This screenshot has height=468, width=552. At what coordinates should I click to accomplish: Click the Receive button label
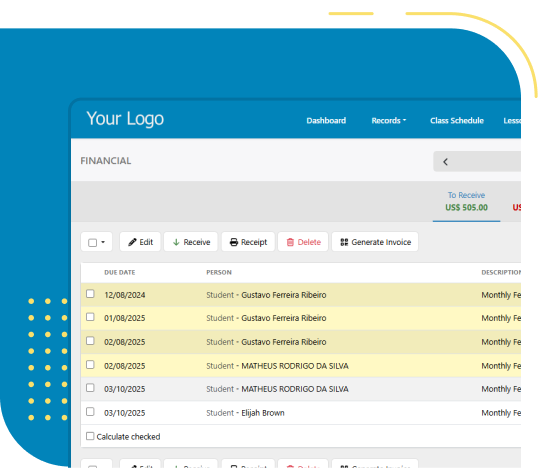[x=197, y=242]
